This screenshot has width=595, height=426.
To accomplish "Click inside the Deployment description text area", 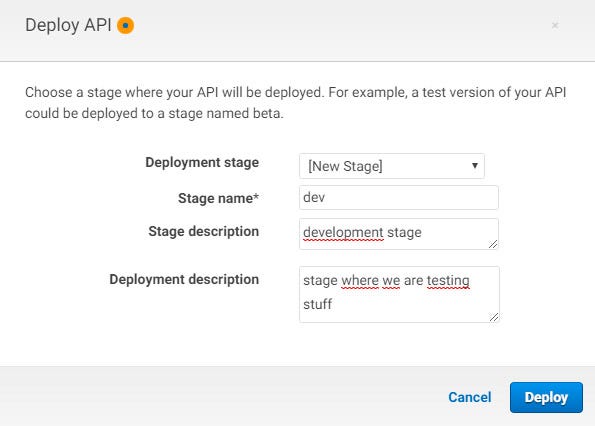I will [x=399, y=294].
